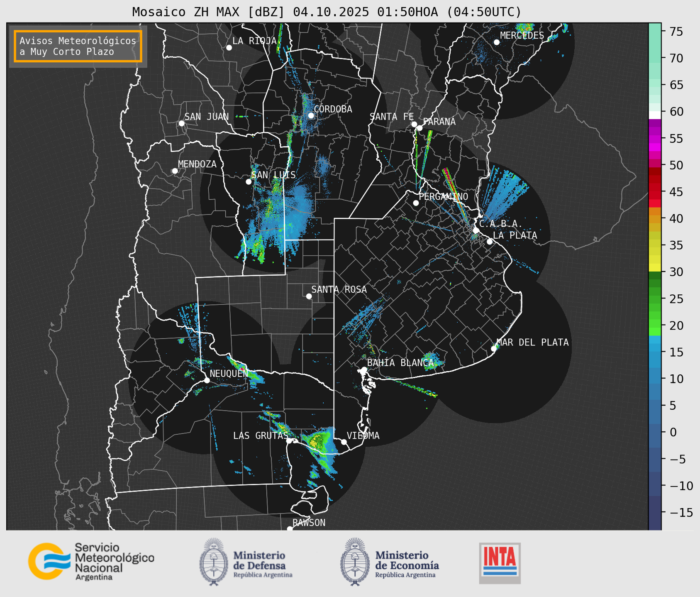
Task: Click the 0 dBZ tick label
Action: [673, 432]
